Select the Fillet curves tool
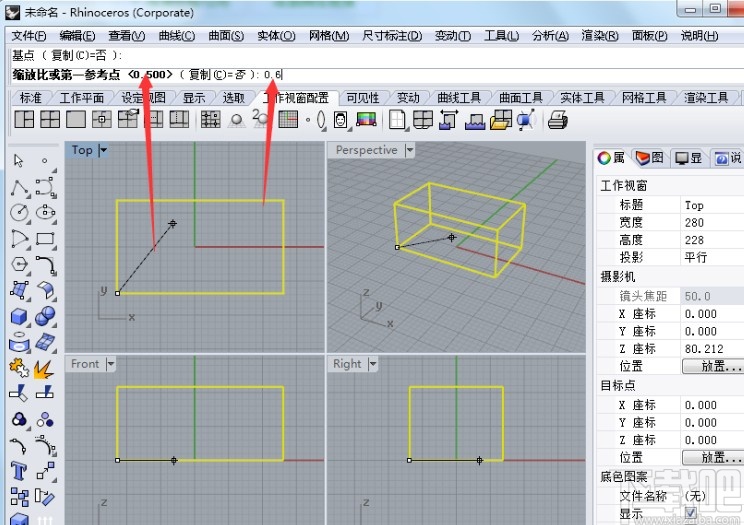Image resolution: width=744 pixels, height=525 pixels. pyautogui.click(x=46, y=265)
